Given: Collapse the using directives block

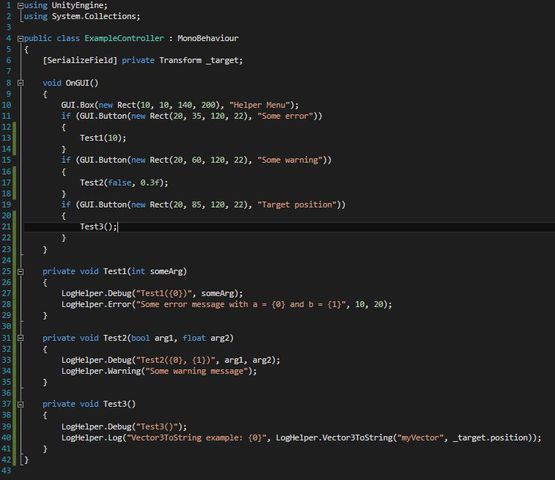Looking at the screenshot, I should [20, 6].
